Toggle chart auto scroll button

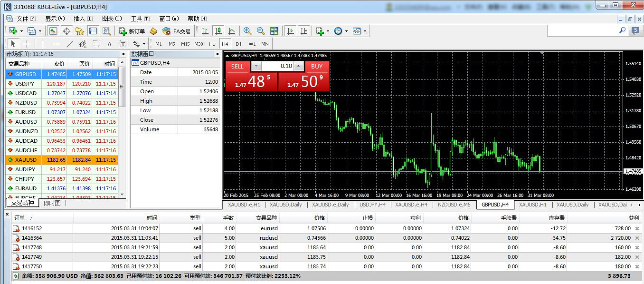point(290,31)
